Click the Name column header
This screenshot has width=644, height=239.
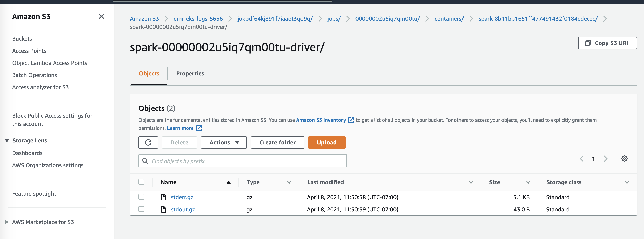pyautogui.click(x=168, y=182)
